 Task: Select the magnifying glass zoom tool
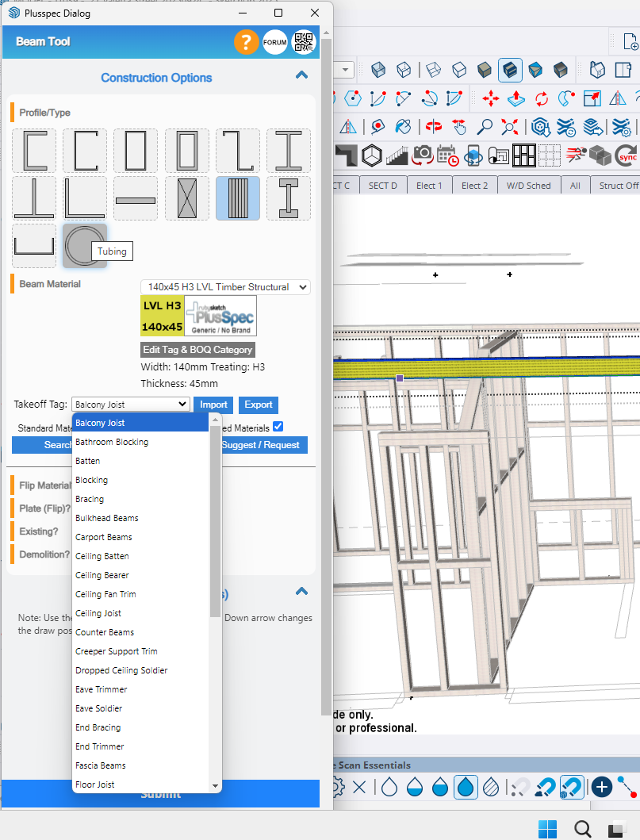tap(484, 127)
